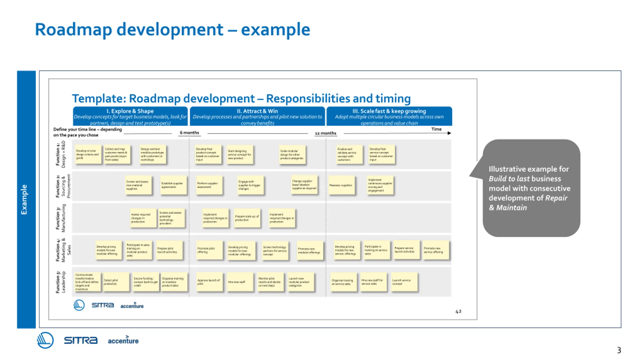
Task: Click sticky note 'Establish supplier agreements'
Action: tap(174, 185)
